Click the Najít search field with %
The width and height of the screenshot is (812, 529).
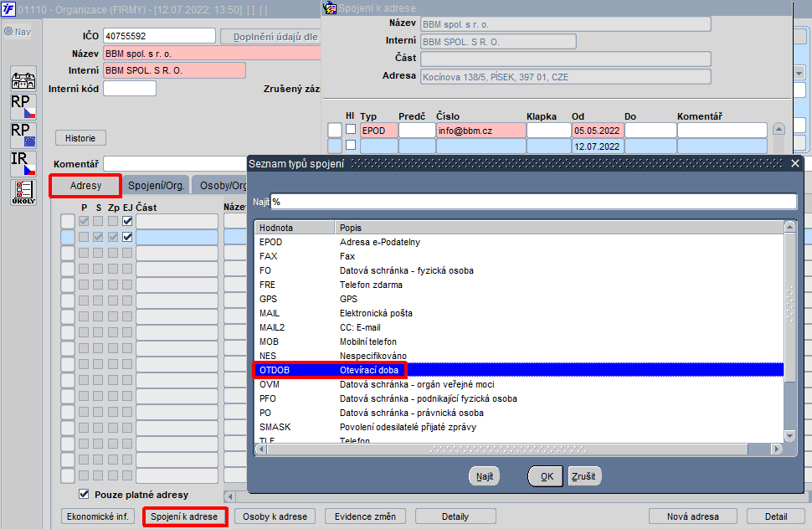(x=533, y=202)
